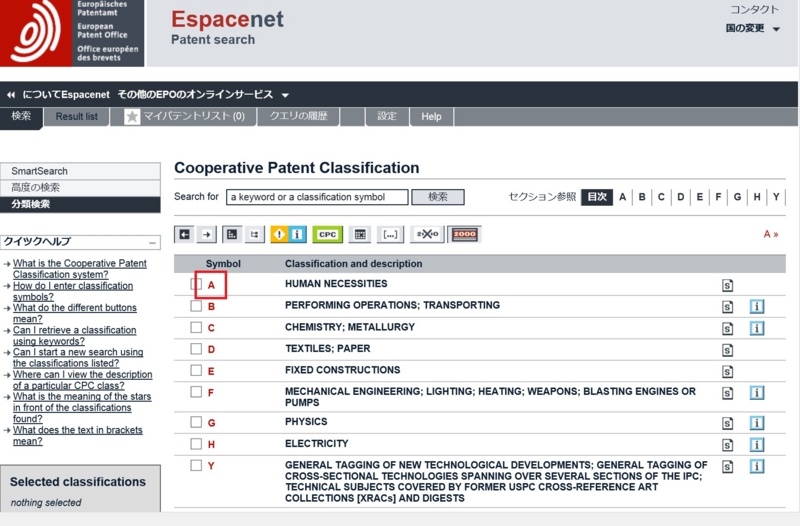Open the クエリの履歴 tab
This screenshot has height=526, width=800.
[298, 116]
